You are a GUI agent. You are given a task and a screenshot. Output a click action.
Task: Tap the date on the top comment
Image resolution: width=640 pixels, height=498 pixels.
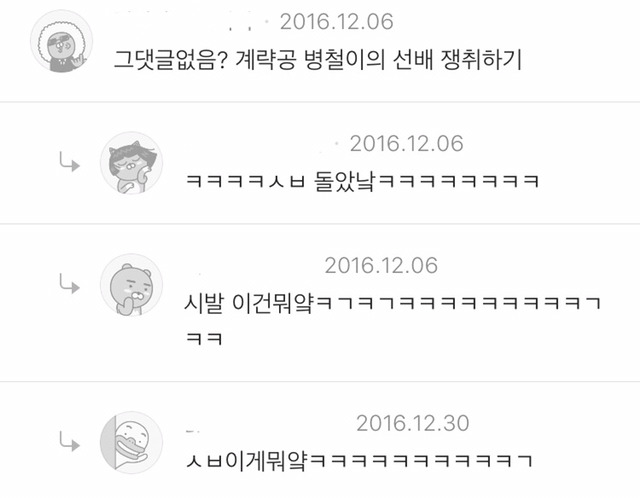[337, 22]
